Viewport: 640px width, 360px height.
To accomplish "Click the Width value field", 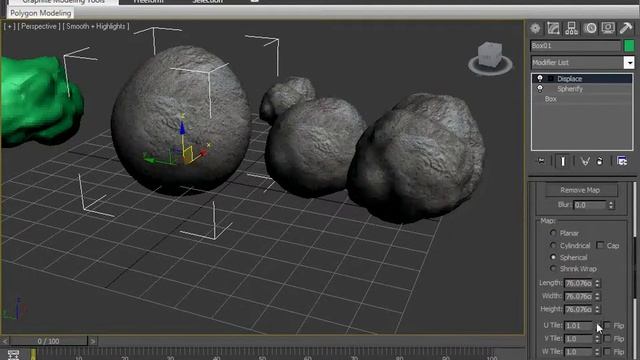I will tap(579, 296).
